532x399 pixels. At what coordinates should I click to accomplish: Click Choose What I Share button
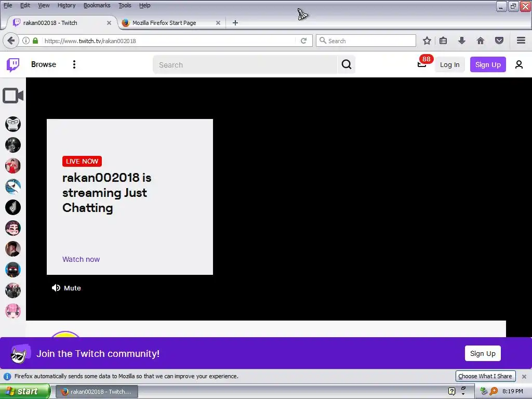pyautogui.click(x=485, y=376)
